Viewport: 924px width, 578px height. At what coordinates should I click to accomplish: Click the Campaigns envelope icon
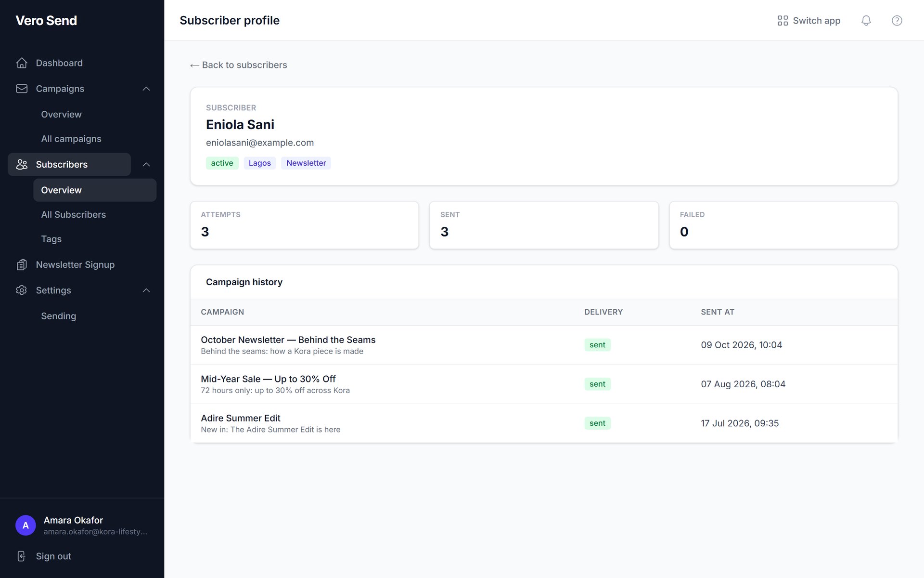[x=22, y=89]
